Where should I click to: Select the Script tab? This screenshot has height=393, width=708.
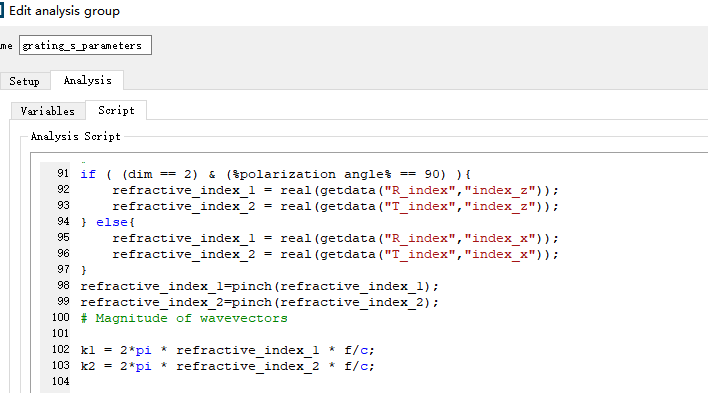(116, 110)
